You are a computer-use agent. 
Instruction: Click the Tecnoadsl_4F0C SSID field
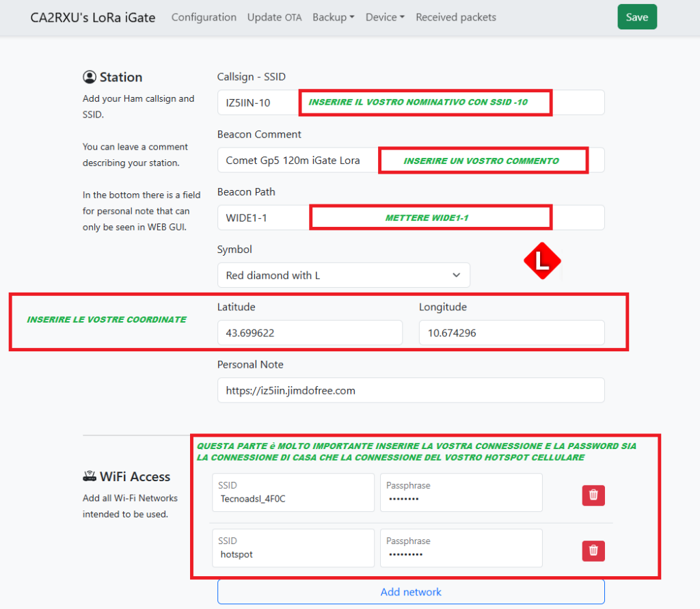click(x=293, y=493)
